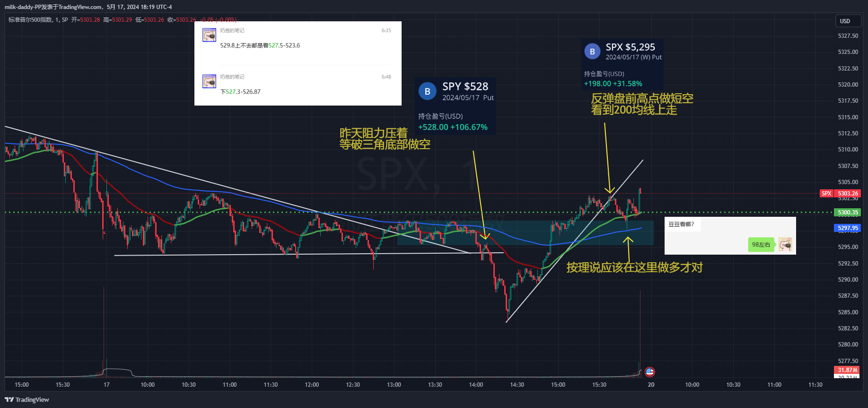Viewport: 868px width, 408px height.
Task: Select the 标准普尔500指数 symbol title
Action: pyautogui.click(x=30, y=20)
